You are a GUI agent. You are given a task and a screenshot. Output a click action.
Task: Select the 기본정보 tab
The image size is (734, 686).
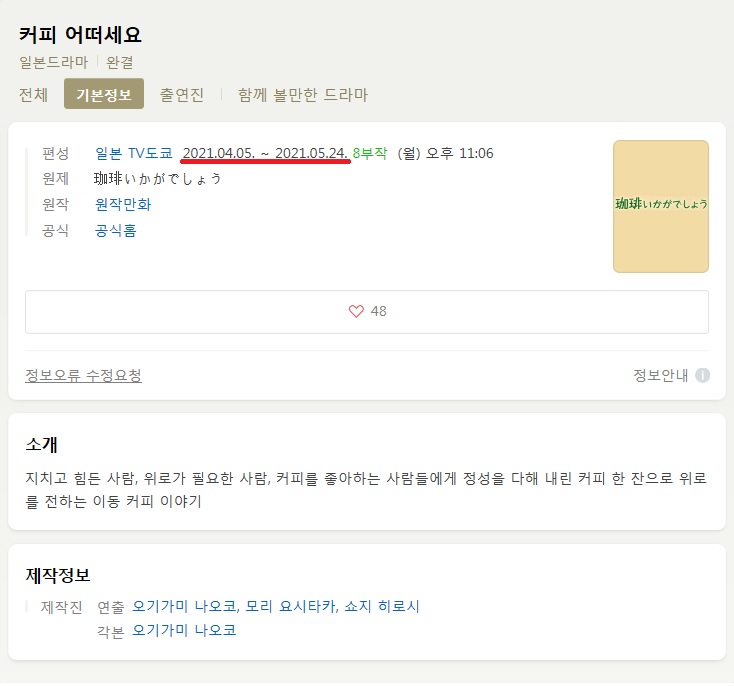pyautogui.click(x=104, y=94)
